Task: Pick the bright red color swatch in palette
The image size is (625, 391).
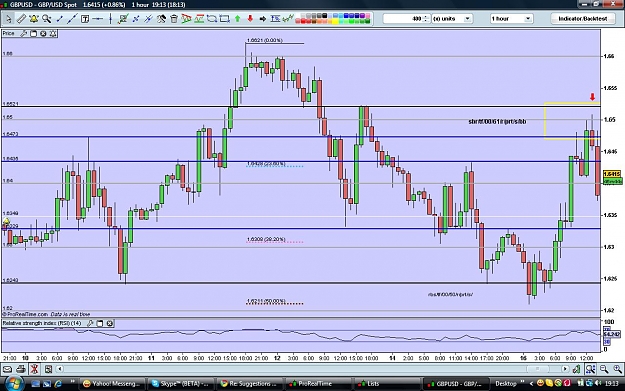Action: point(303,21)
